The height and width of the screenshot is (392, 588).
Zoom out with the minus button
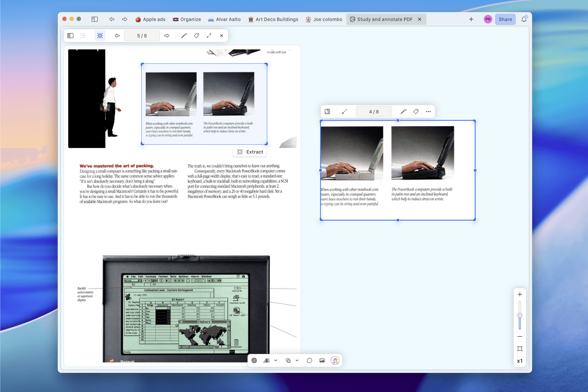pos(520,337)
